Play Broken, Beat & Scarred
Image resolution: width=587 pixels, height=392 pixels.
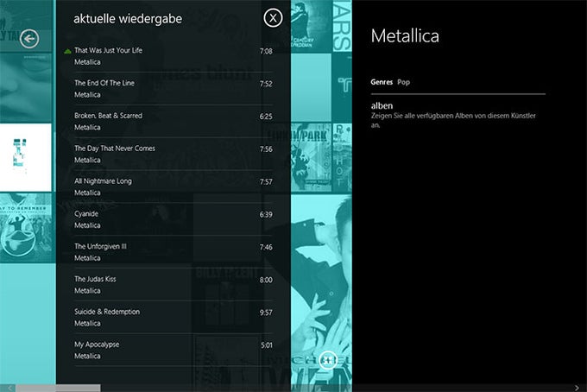point(174,121)
